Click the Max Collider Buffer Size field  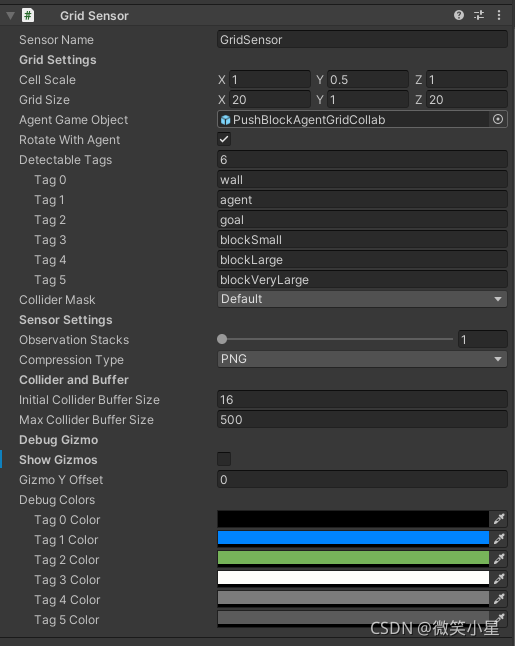(x=362, y=419)
